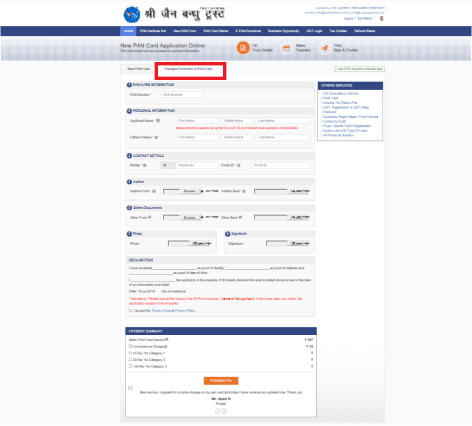Click the orange Fill Your Details step icon
Screen dimensions: 472x426
click(243, 48)
